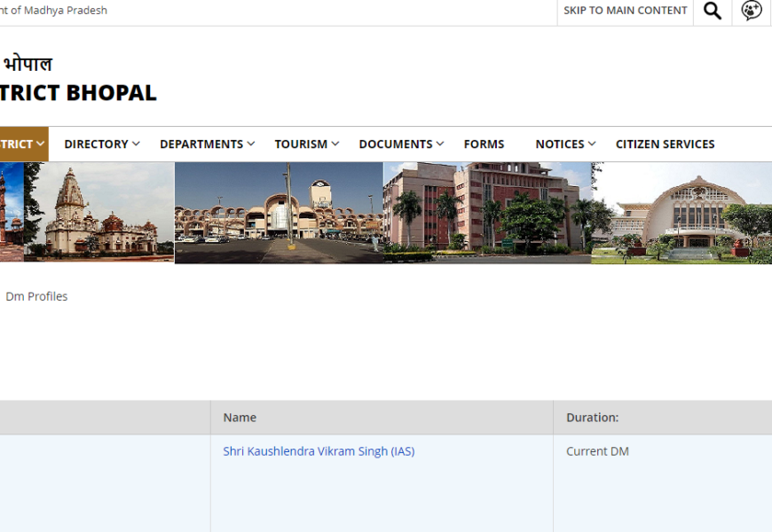Expand the Departments dropdown chevron

251,144
